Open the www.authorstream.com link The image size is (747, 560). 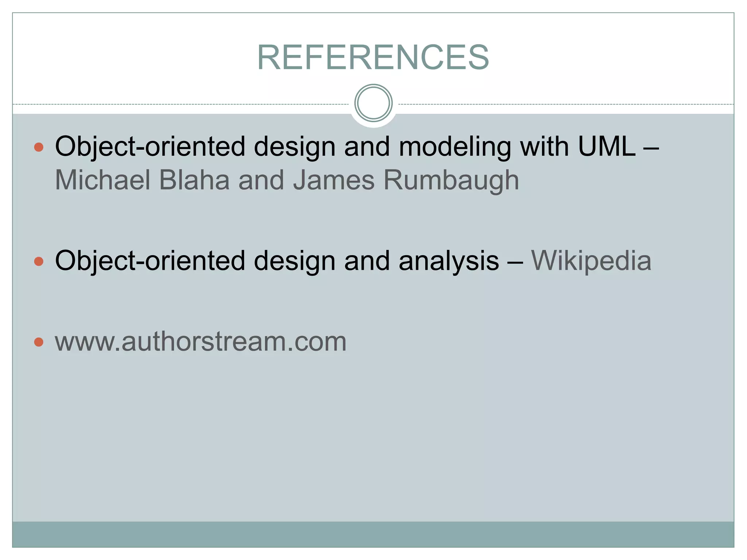pos(201,342)
